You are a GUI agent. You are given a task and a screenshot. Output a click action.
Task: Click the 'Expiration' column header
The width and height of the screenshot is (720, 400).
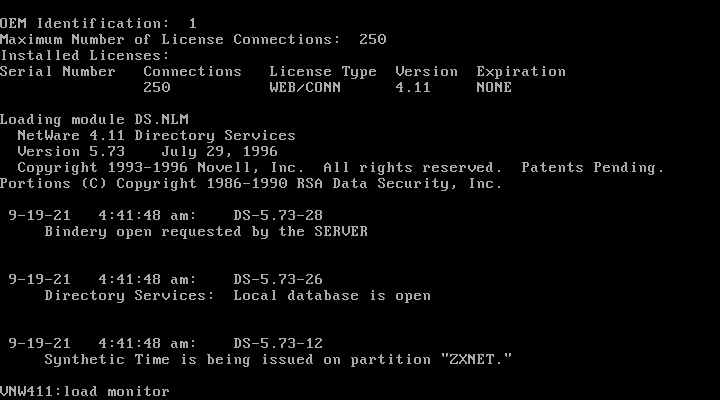click(x=521, y=72)
